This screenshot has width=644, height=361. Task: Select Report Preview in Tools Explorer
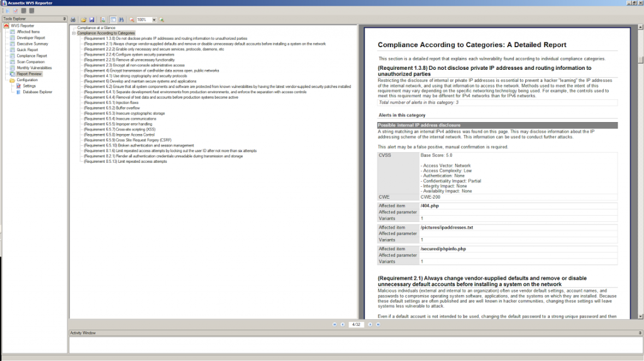tap(29, 74)
